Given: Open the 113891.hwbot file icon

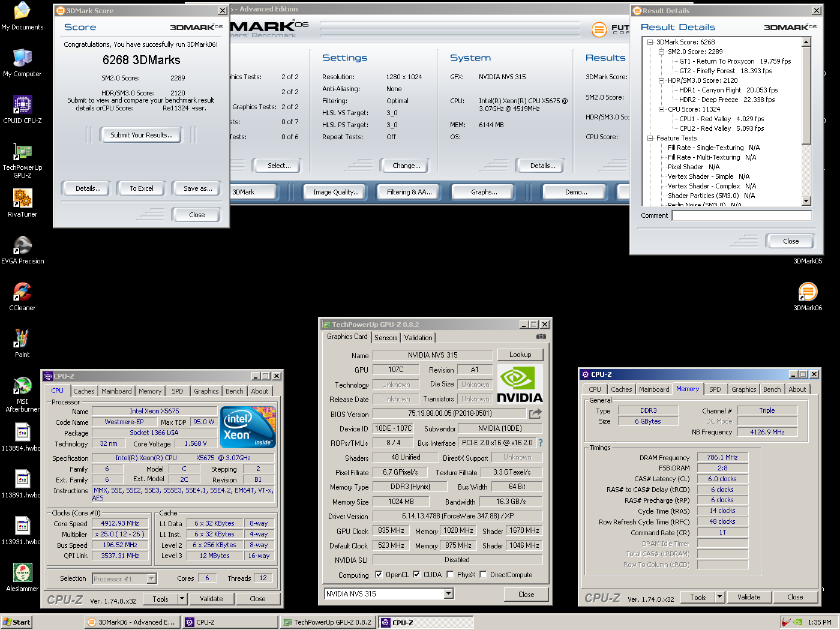Looking at the screenshot, I should [22, 484].
